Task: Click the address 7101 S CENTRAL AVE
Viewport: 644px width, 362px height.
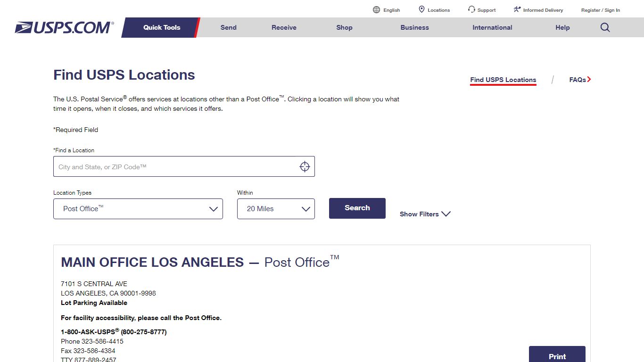Action: [94, 284]
